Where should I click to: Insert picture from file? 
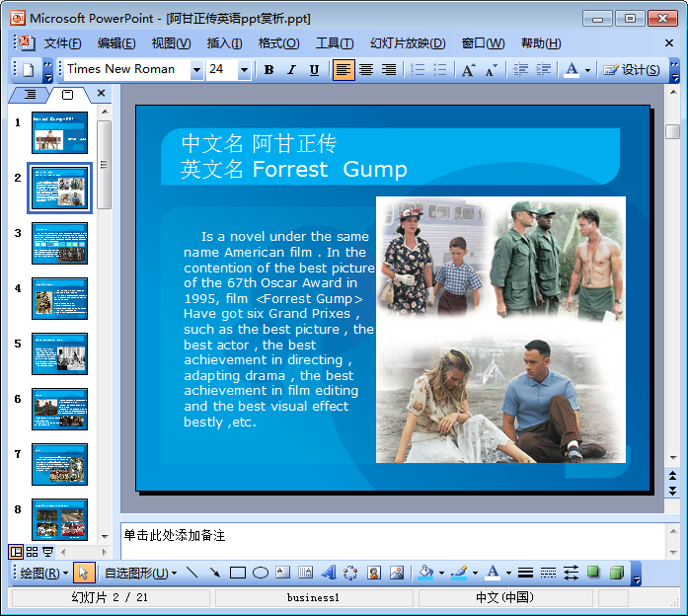[x=397, y=573]
